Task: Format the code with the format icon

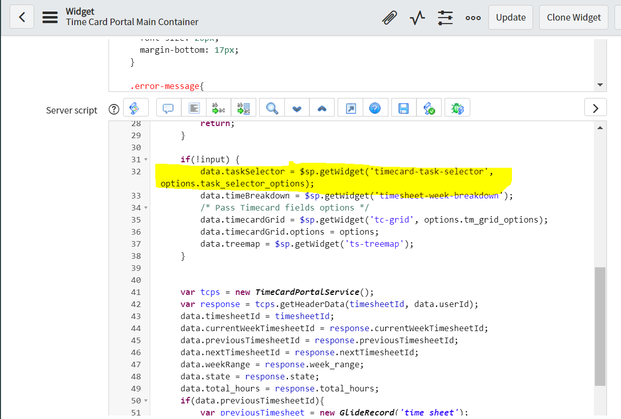Action: [194, 108]
